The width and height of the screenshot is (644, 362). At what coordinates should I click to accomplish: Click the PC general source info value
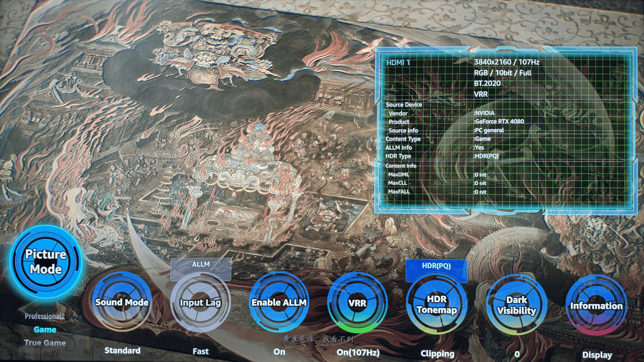(x=489, y=130)
